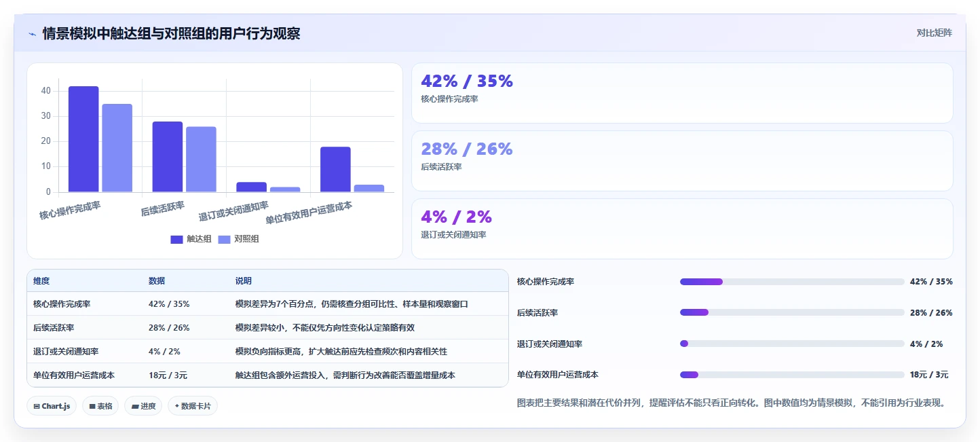
Task: Click the 核心操作完成率 progress bar
Action: (x=792, y=282)
